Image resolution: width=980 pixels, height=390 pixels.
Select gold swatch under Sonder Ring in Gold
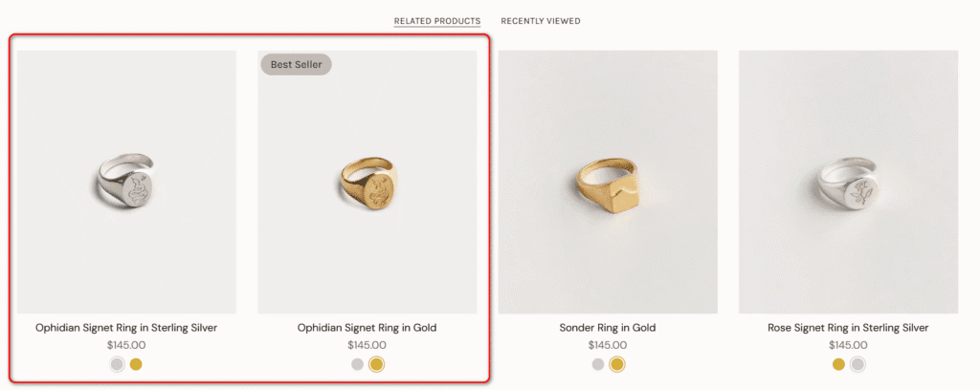[617, 364]
